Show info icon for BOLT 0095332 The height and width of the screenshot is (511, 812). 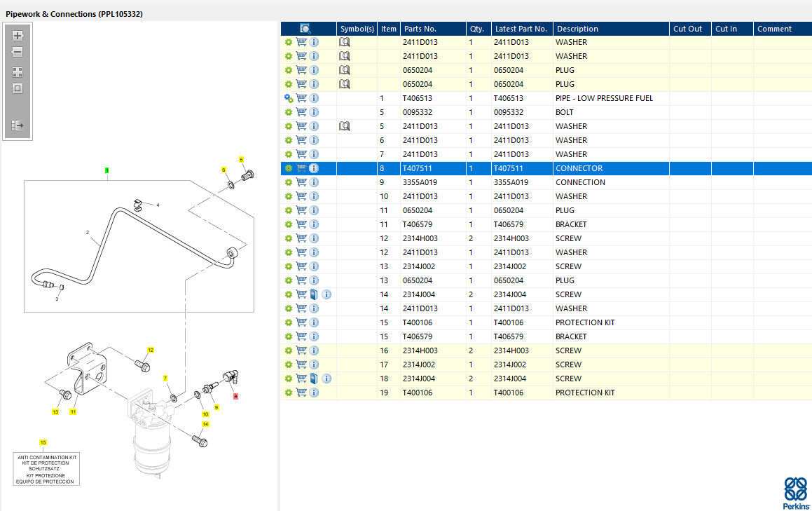[314, 112]
